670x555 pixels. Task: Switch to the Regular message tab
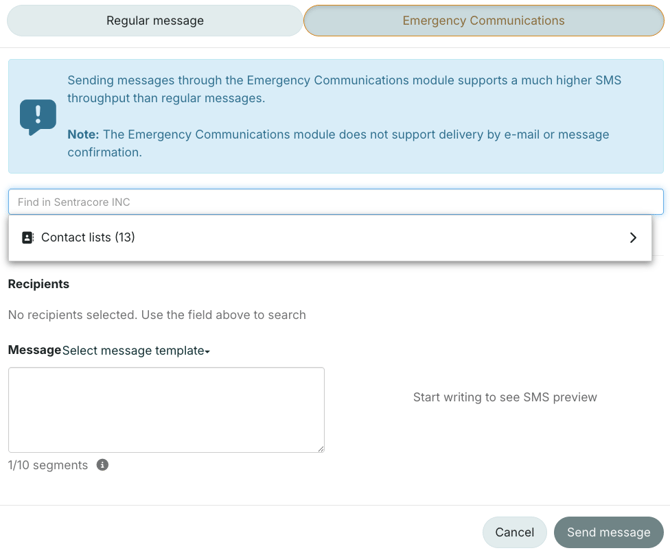[155, 20]
